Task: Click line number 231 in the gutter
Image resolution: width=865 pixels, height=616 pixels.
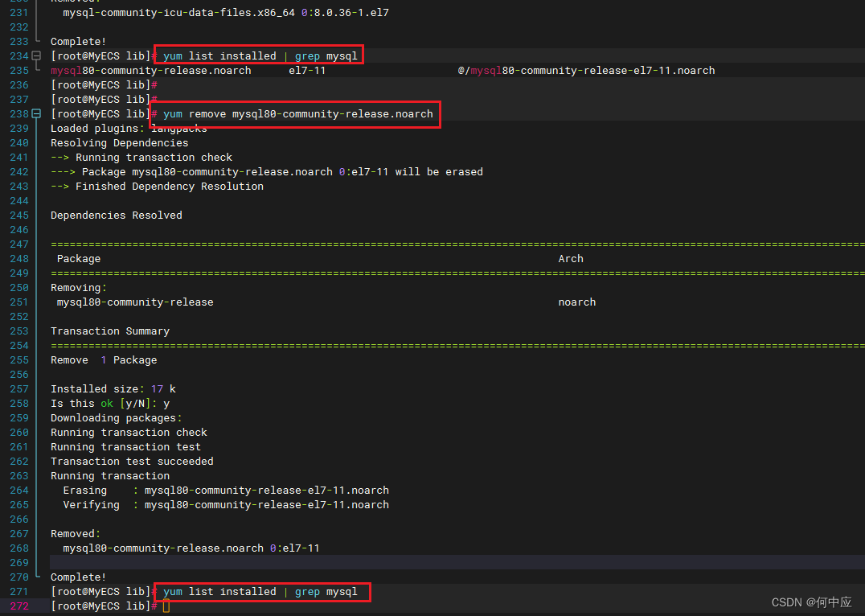Action: click(x=18, y=12)
